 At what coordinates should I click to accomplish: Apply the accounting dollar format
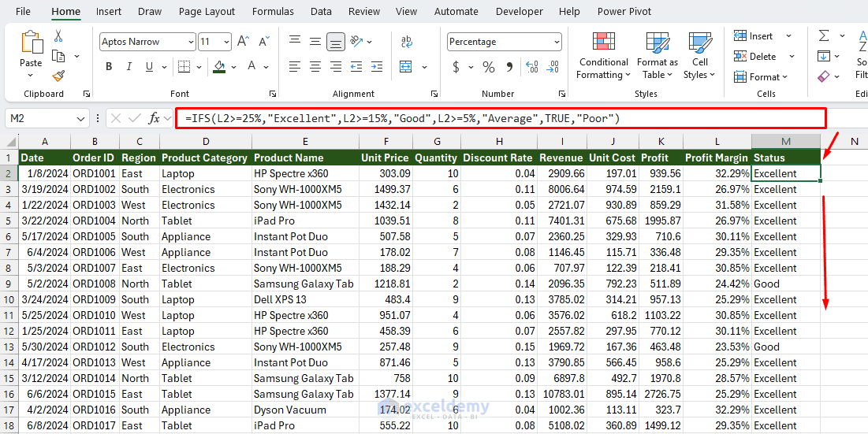pos(456,67)
